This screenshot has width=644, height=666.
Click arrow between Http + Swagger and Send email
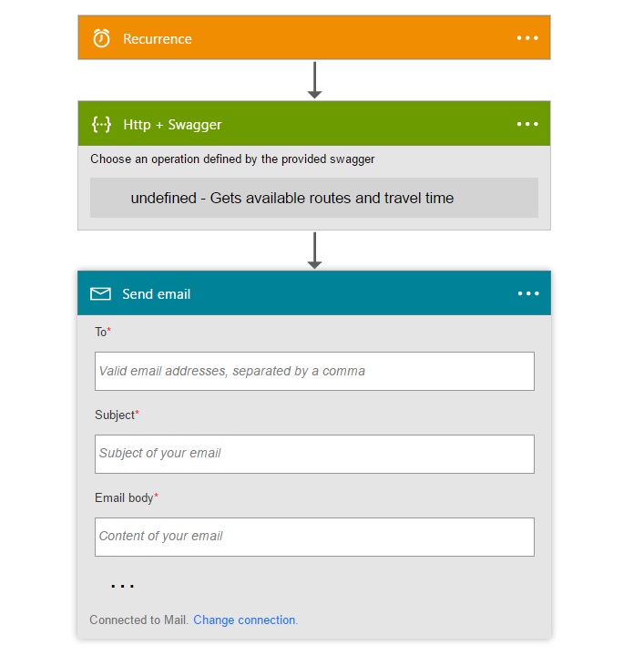[x=314, y=251]
